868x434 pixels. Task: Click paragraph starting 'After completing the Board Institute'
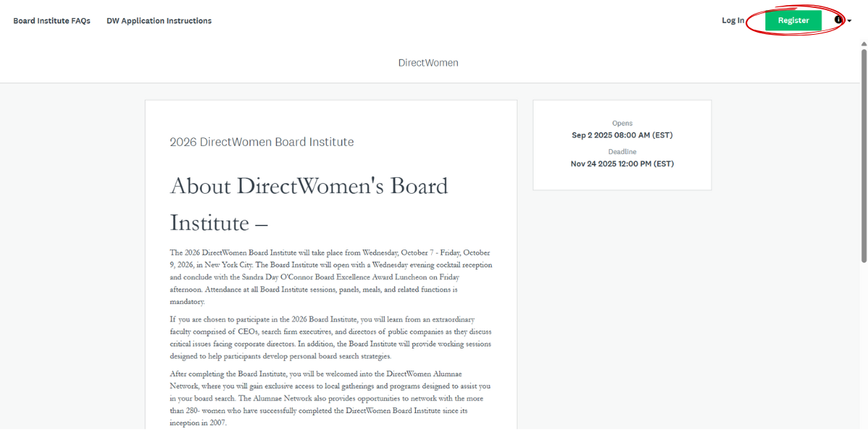coord(330,399)
